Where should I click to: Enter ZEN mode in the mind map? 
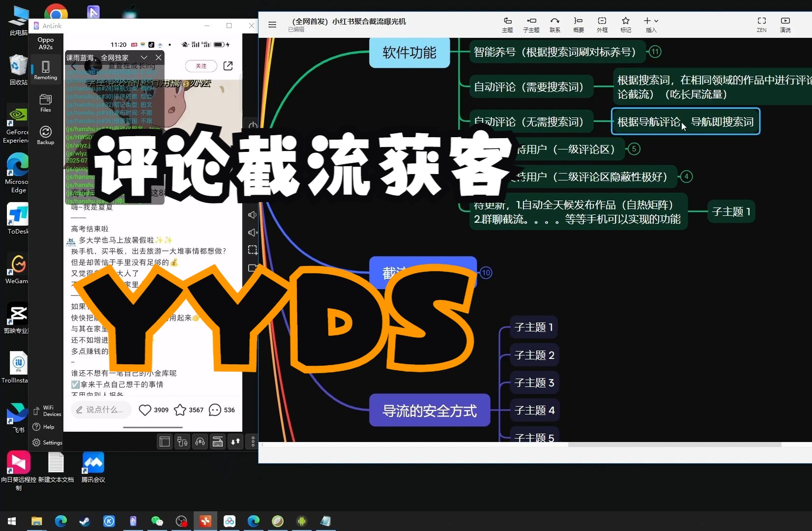tap(761, 24)
